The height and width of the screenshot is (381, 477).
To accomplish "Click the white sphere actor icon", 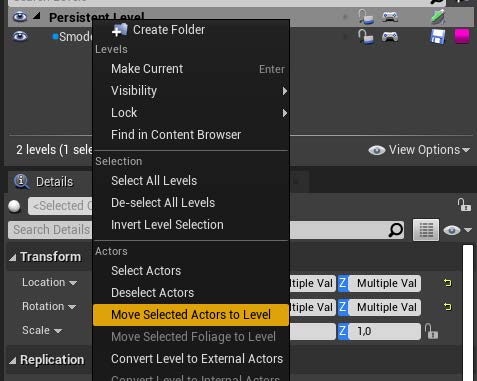I will click(x=14, y=206).
